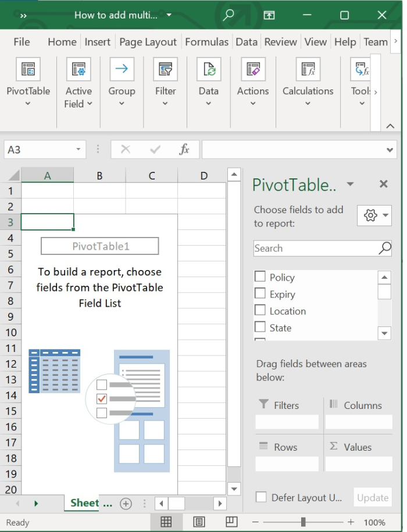
Task: Open the Actions ribbon group
Action: pyautogui.click(x=253, y=82)
